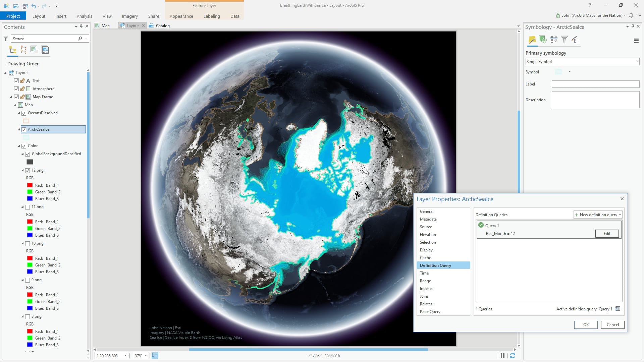Pause drawing with the status bar icon
The image size is (644, 362).
pyautogui.click(x=502, y=356)
